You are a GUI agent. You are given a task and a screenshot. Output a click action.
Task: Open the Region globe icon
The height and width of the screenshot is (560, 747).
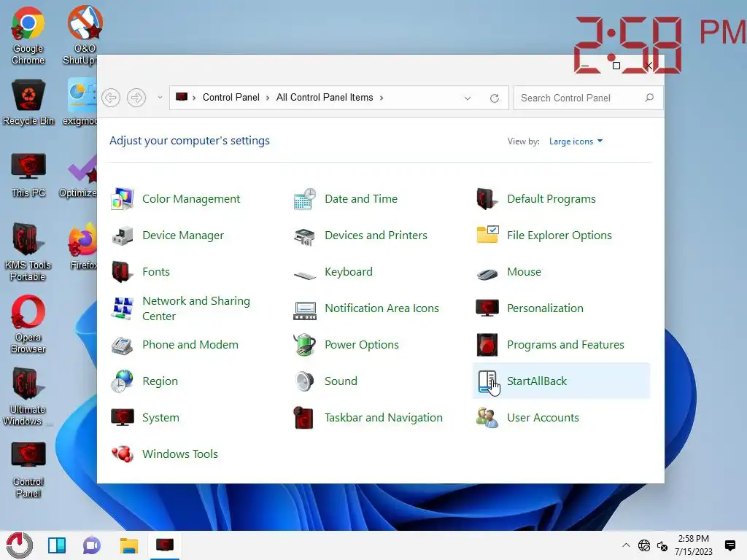click(123, 381)
